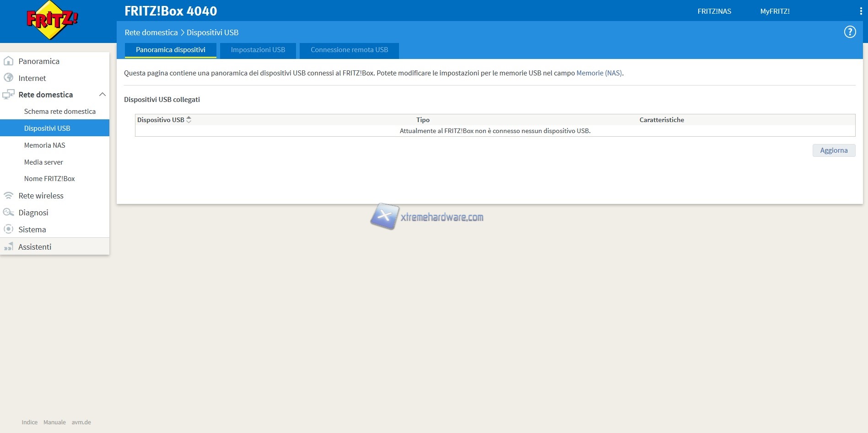Click the Rete wireless Wi-Fi icon
Image resolution: width=868 pixels, height=433 pixels.
[x=8, y=196]
